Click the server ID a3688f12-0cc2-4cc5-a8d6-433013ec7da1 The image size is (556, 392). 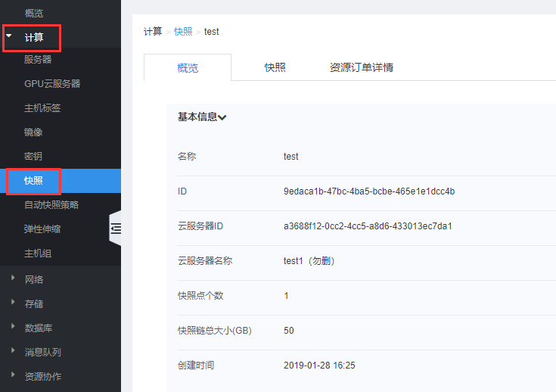pyautogui.click(x=368, y=226)
